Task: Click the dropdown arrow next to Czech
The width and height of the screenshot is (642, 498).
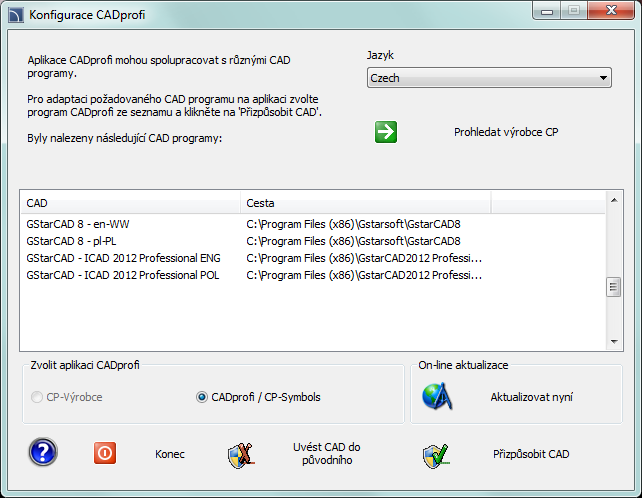Action: (x=603, y=78)
